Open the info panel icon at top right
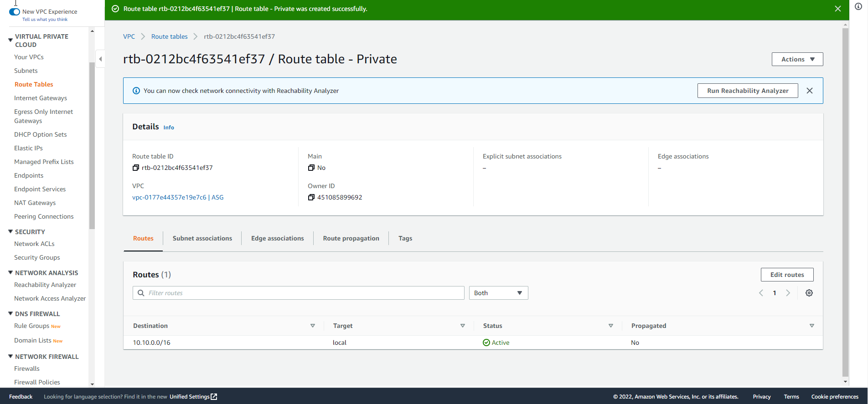Image resolution: width=868 pixels, height=404 pixels. coord(858,6)
